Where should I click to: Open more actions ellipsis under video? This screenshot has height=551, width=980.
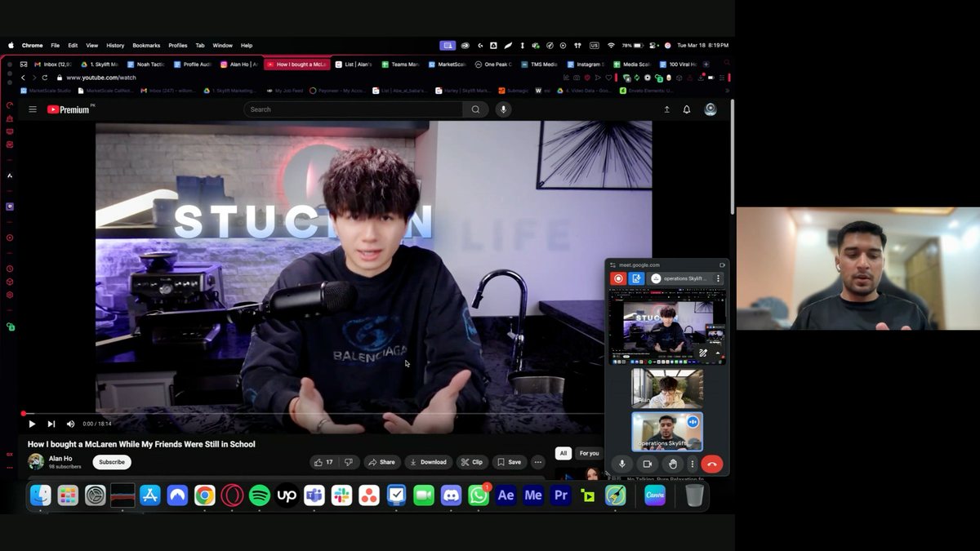click(x=537, y=462)
